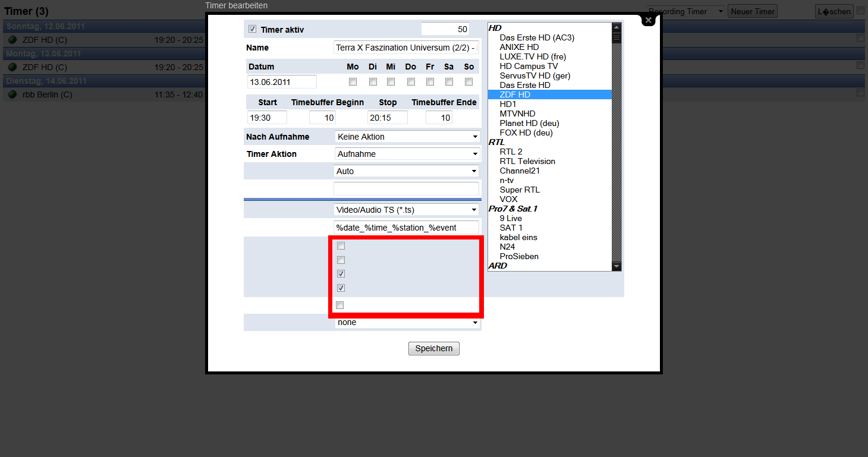Toggle the Timer aktiv checkbox
The image size is (868, 457).
pos(252,29)
